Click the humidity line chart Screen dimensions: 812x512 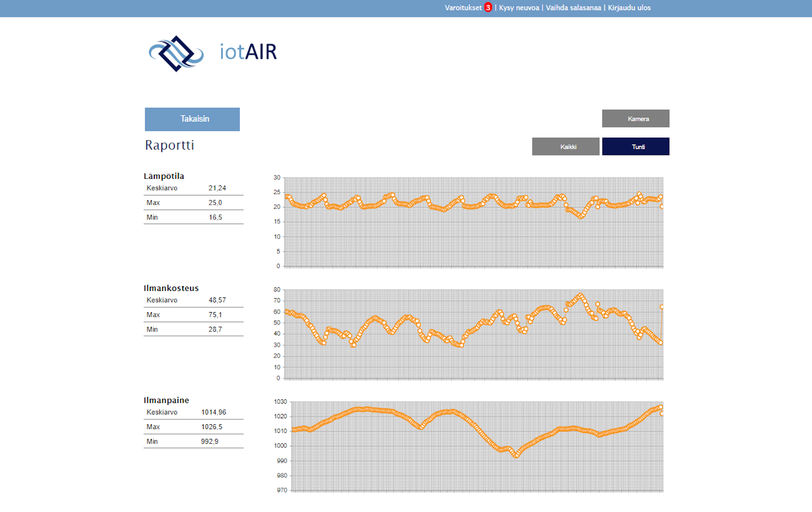[x=468, y=334]
